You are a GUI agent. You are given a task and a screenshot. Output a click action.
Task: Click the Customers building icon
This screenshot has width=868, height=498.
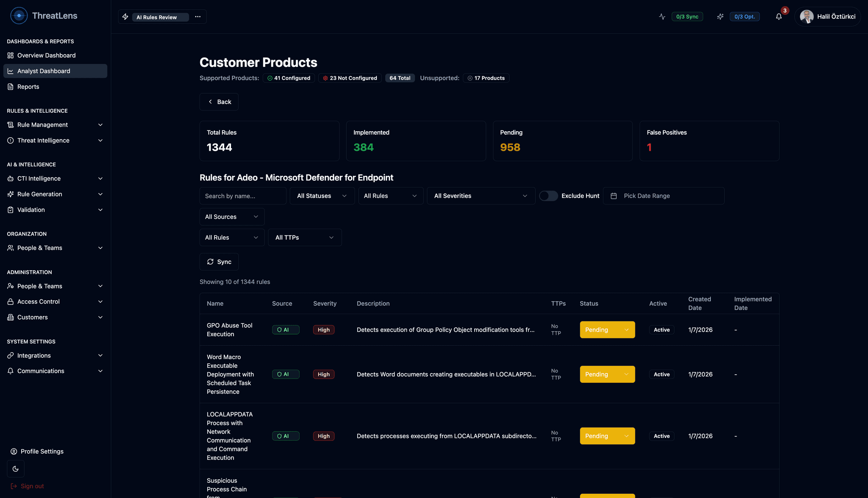pyautogui.click(x=11, y=318)
